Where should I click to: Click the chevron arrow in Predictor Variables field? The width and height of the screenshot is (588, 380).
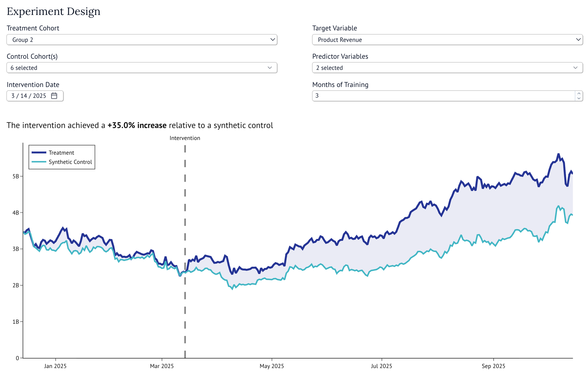point(575,68)
